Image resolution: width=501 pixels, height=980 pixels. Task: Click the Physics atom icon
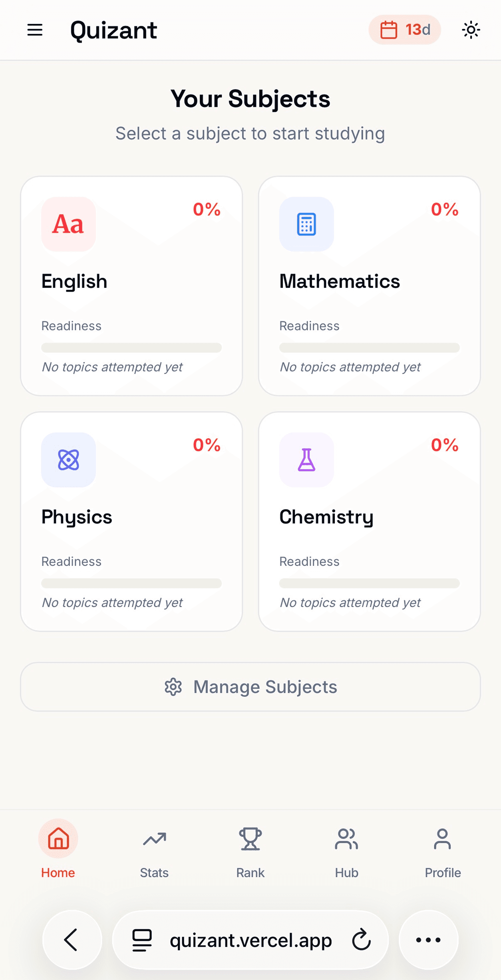pyautogui.click(x=68, y=460)
